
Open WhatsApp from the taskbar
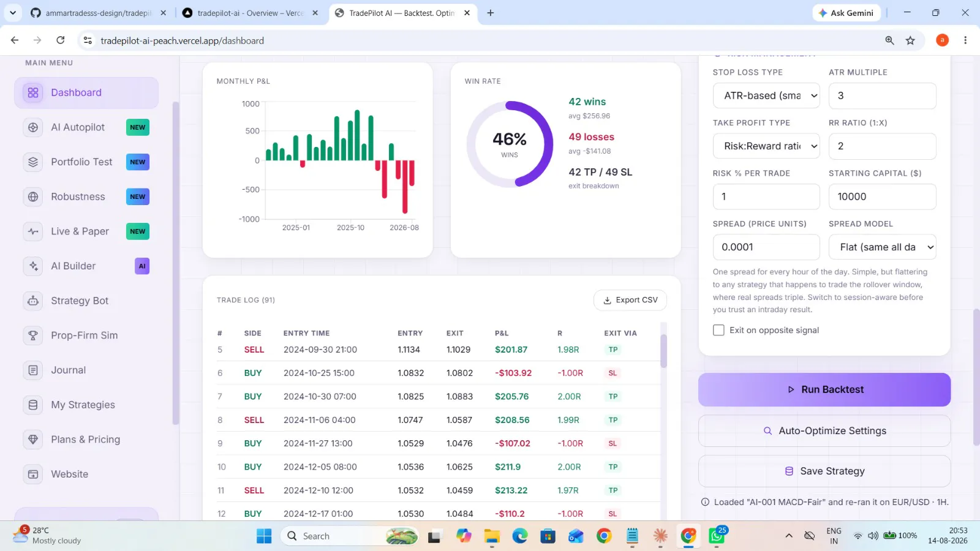(x=717, y=536)
